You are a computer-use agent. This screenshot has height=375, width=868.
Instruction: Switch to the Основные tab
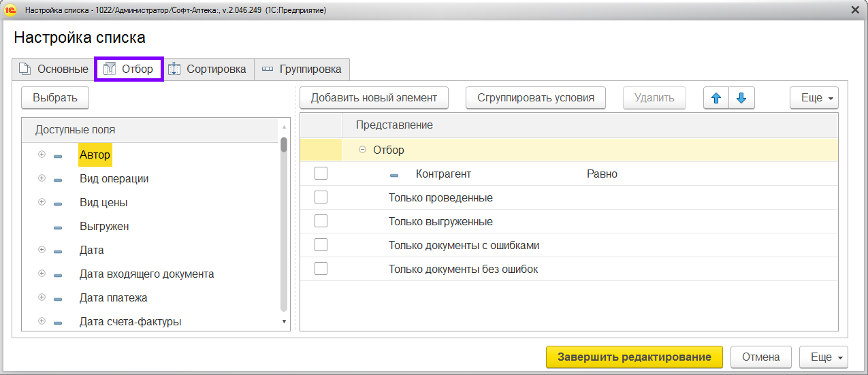tap(53, 69)
